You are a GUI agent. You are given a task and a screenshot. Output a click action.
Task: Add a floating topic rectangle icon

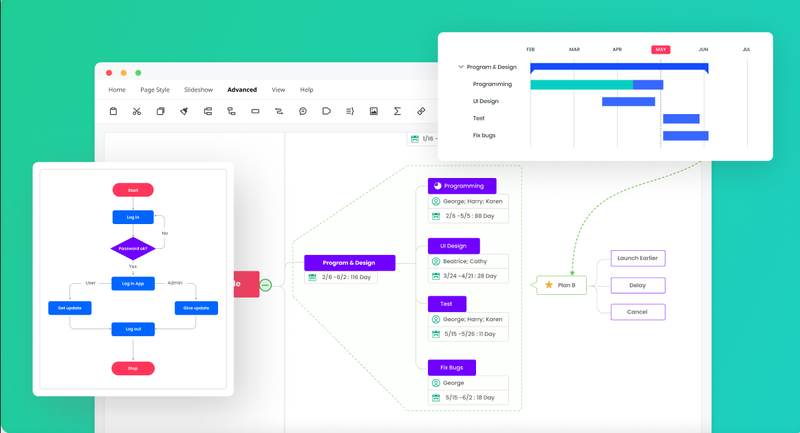255,111
